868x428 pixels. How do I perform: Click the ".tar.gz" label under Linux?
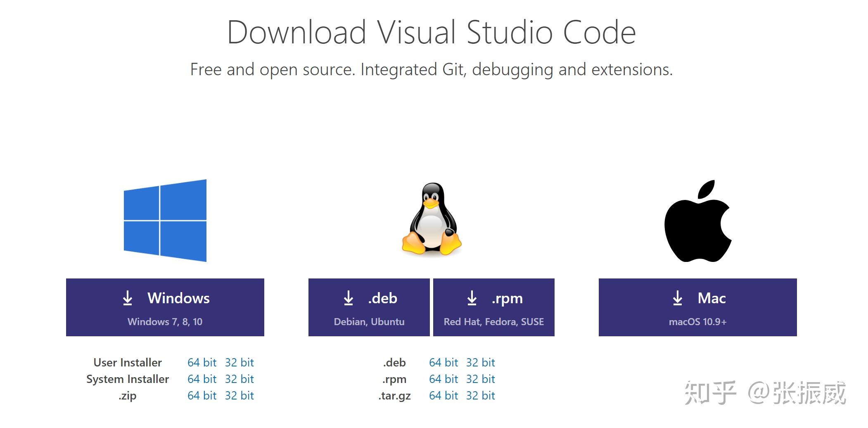pyautogui.click(x=394, y=396)
